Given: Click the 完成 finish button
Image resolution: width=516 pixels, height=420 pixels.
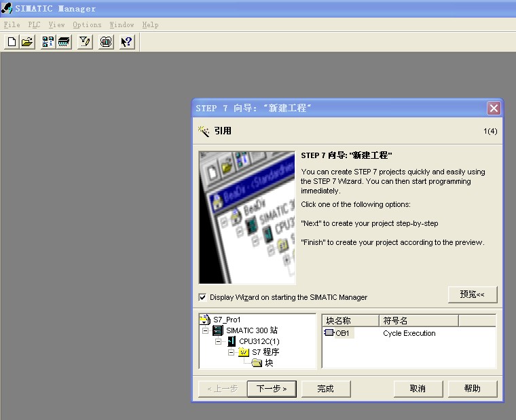Looking at the screenshot, I should (x=326, y=389).
